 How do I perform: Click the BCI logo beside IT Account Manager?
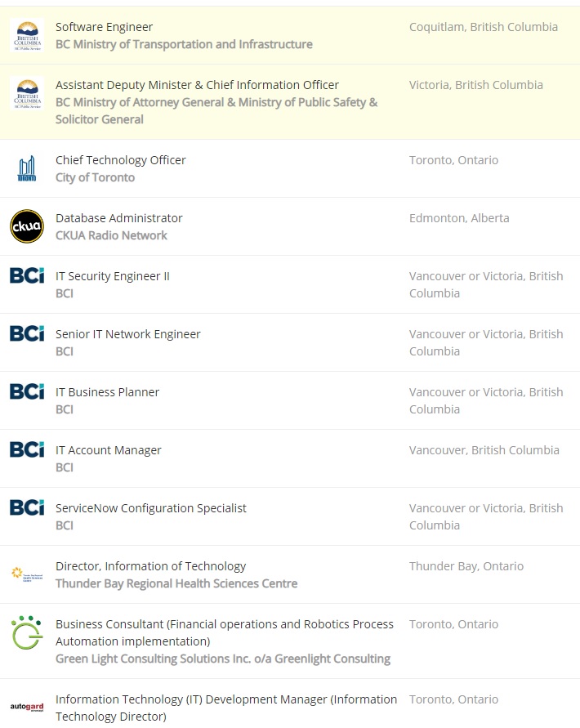(27, 449)
